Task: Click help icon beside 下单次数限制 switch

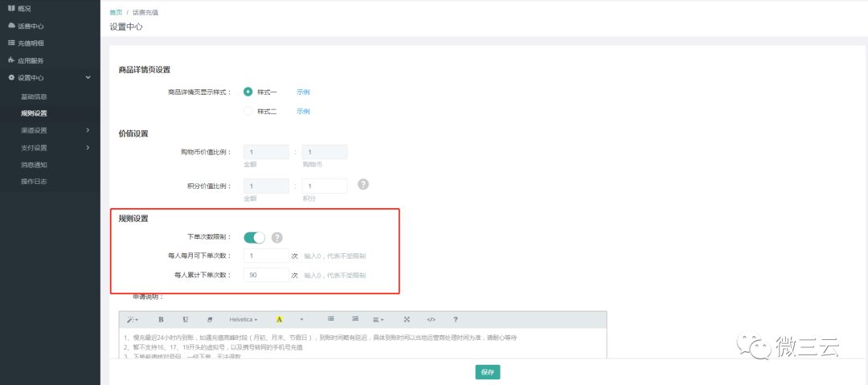Action: 276,238
